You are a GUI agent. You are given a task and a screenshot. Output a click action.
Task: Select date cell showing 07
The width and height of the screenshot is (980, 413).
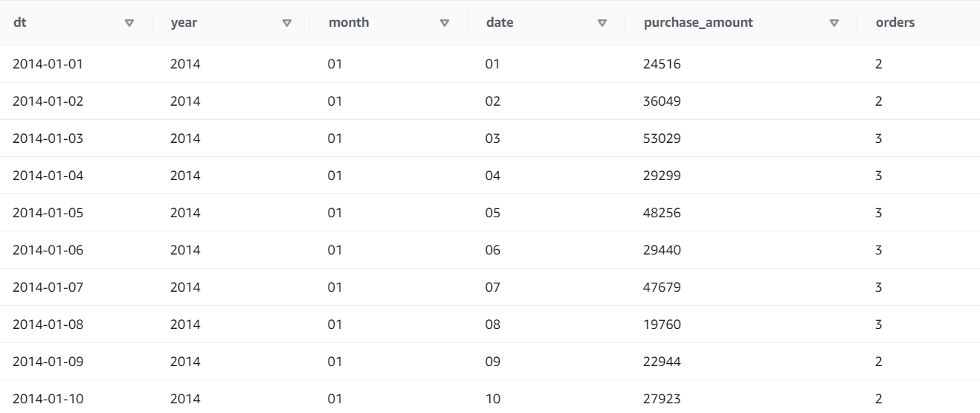(491, 287)
